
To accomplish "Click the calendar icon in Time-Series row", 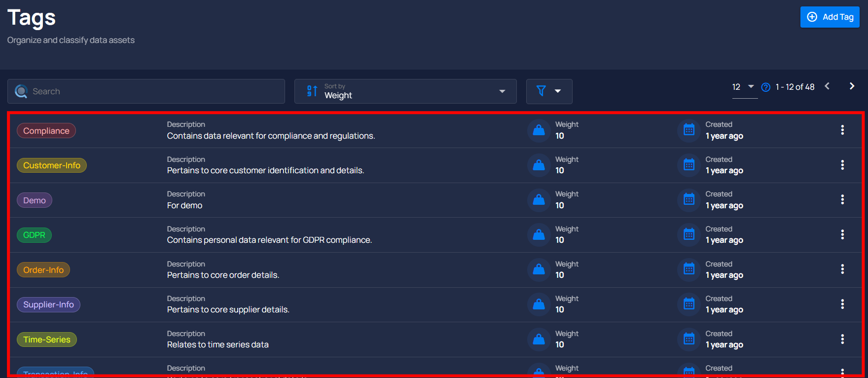I will coord(689,339).
